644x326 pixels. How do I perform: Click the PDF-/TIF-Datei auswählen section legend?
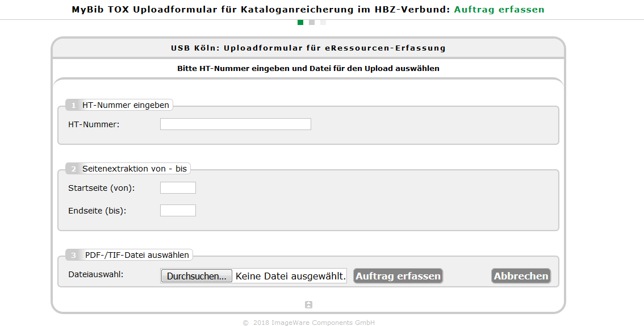point(137,255)
